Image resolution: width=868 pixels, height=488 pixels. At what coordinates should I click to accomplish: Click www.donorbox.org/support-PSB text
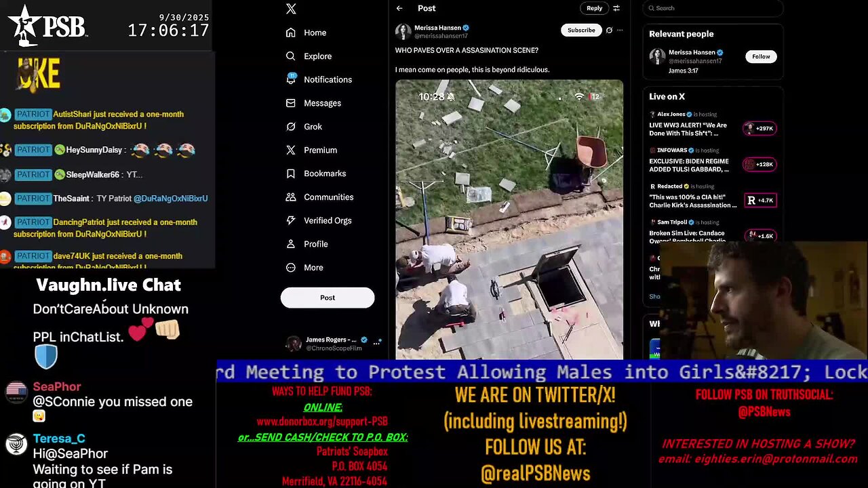tap(322, 421)
